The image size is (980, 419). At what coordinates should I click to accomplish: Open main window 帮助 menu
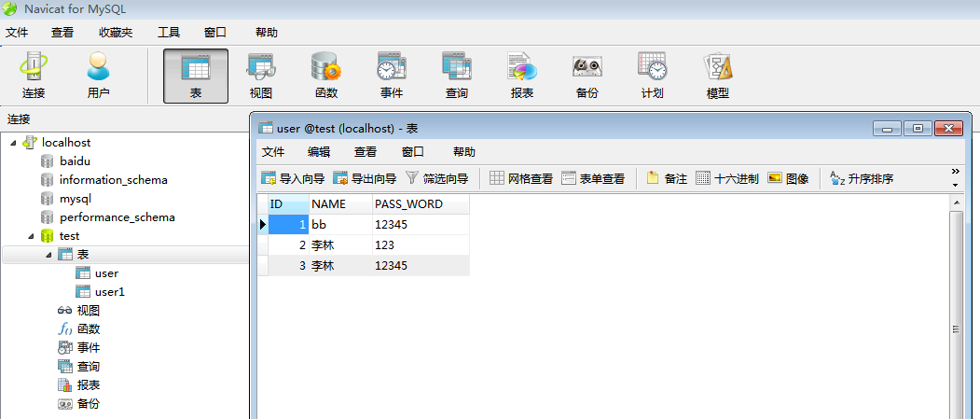267,33
